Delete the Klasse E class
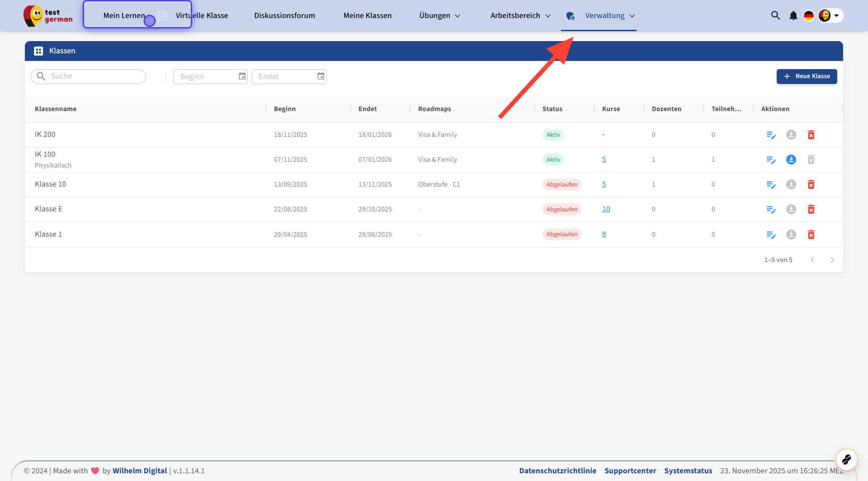The width and height of the screenshot is (868, 481). [x=811, y=210]
